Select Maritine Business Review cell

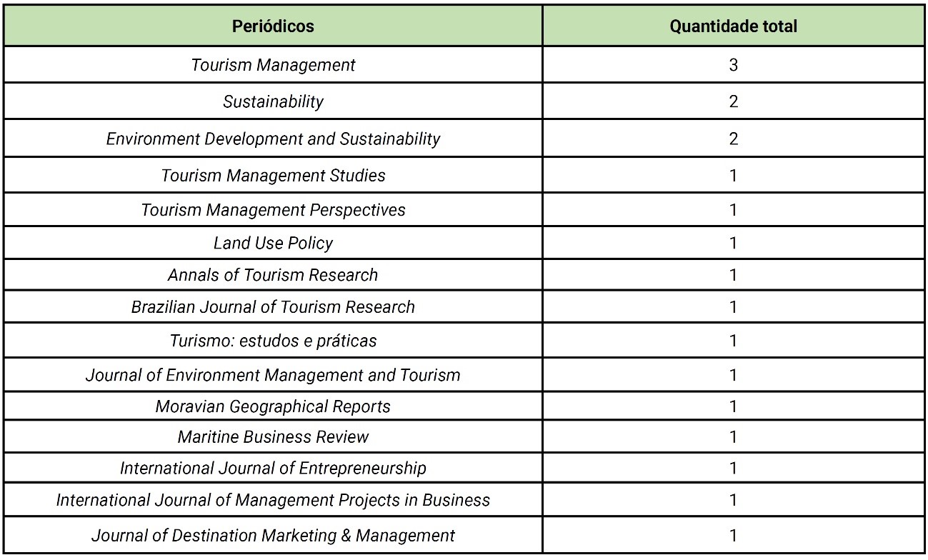(x=273, y=436)
